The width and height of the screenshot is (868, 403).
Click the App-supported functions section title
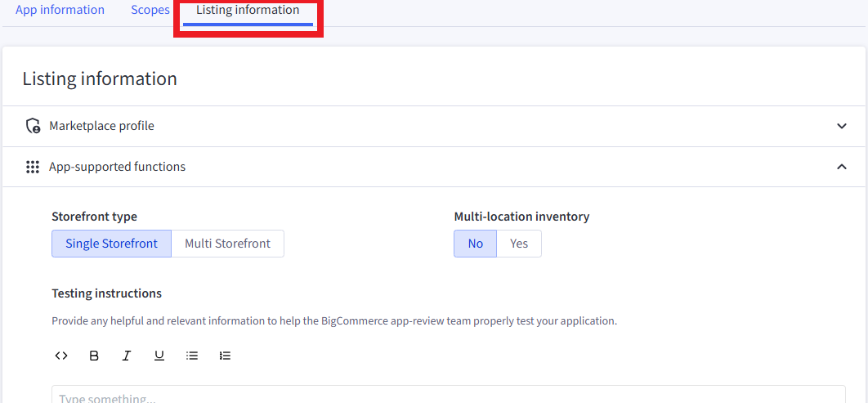(117, 167)
